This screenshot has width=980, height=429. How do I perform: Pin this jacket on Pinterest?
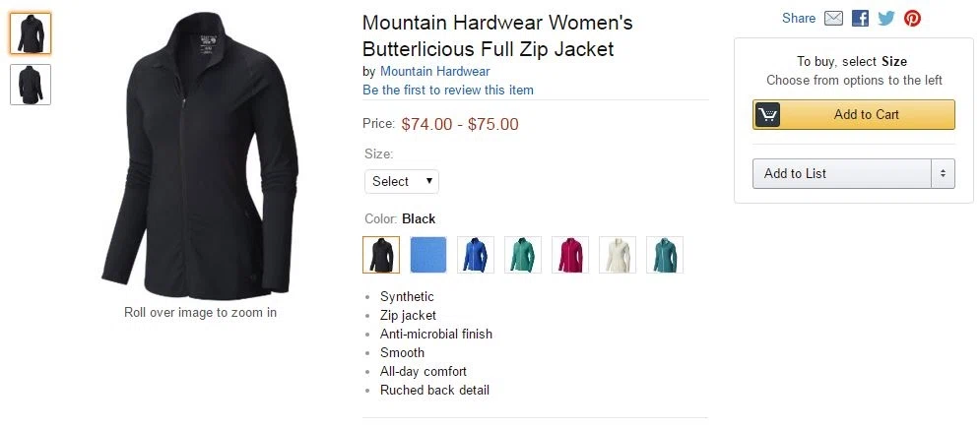click(912, 18)
